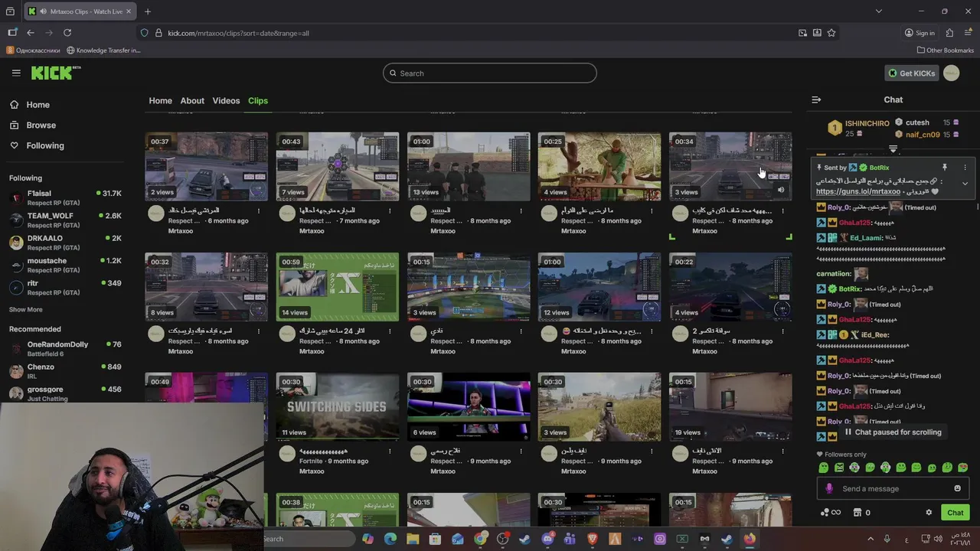The width and height of the screenshot is (980, 551).
Task: Open Following in the sidebar
Action: coord(38,145)
